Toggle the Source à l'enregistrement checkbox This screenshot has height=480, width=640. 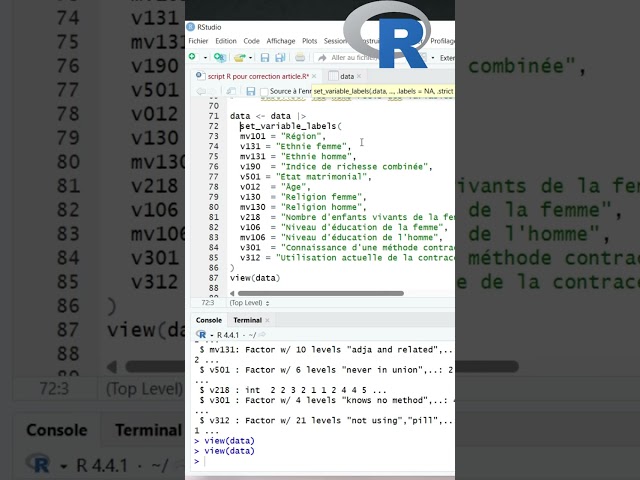264,92
